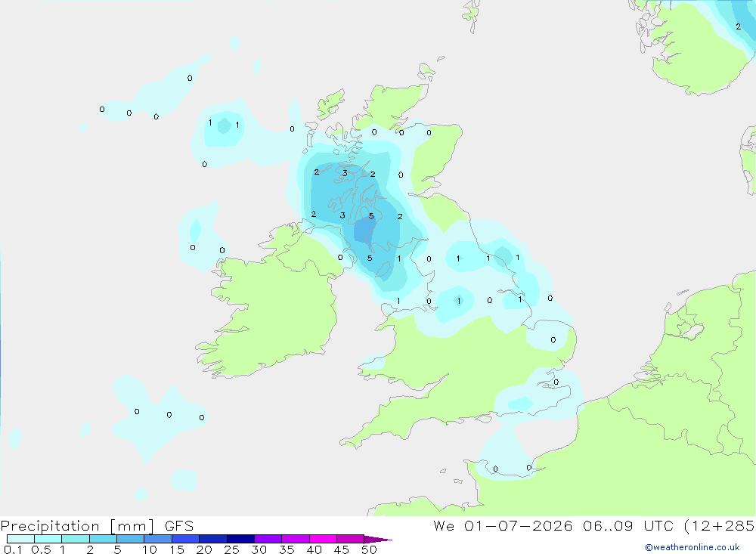Select the "10" legend scale label
This screenshot has width=756, height=554.
[x=150, y=549]
